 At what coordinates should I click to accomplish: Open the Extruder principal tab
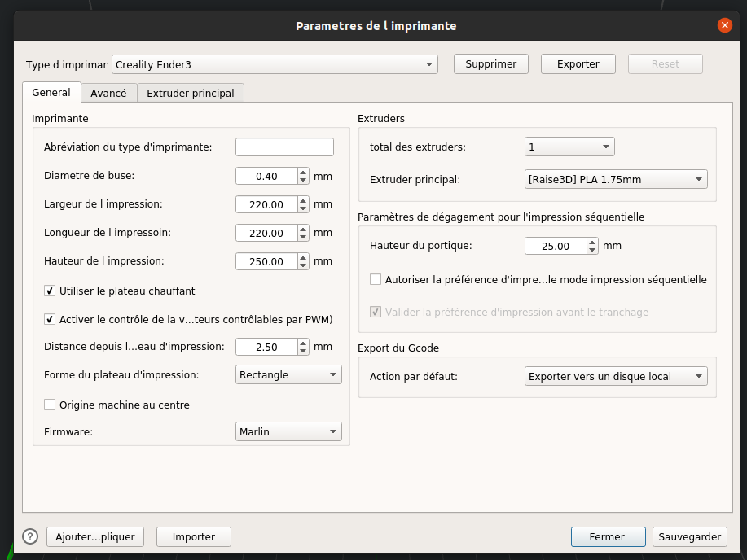[191, 93]
